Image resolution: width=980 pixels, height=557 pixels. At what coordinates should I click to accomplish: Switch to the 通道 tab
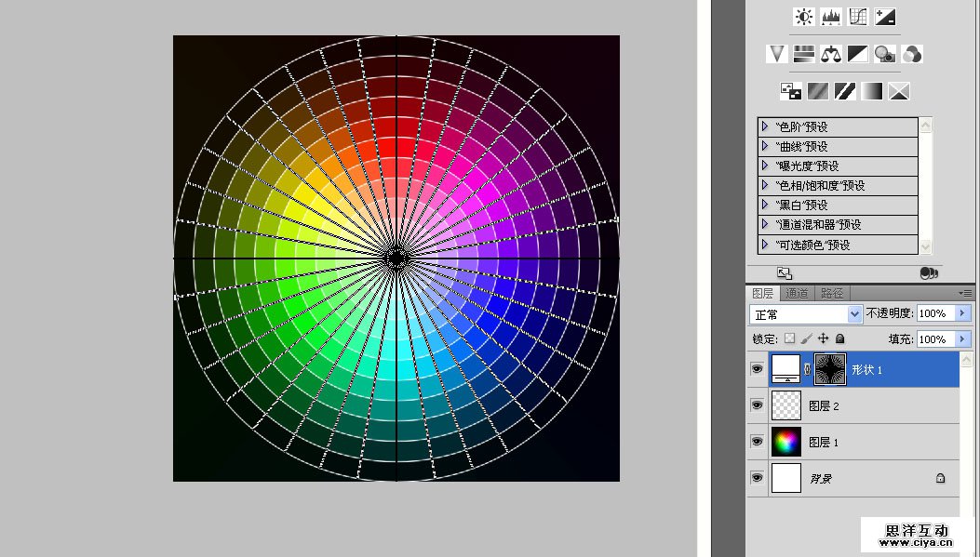(x=798, y=293)
